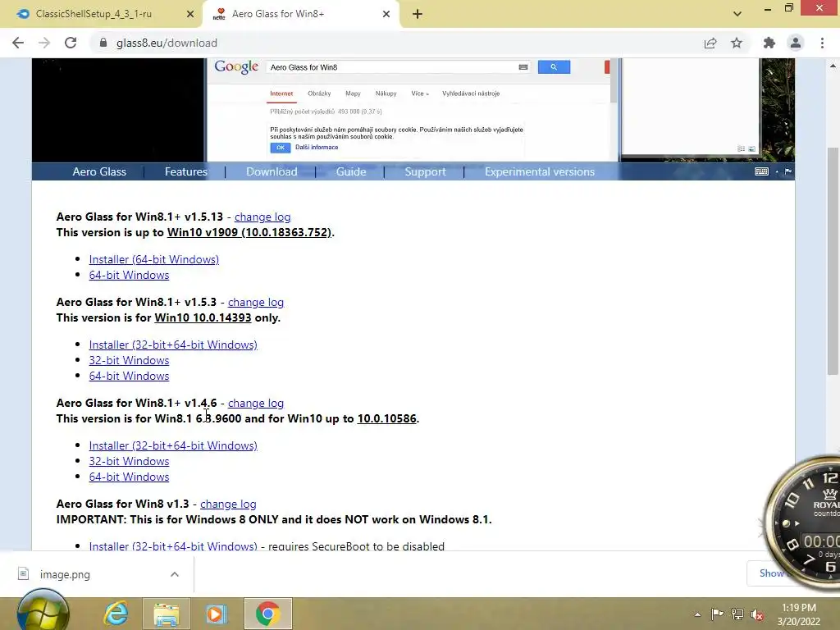Open the media player taskbar icon

coord(216,614)
